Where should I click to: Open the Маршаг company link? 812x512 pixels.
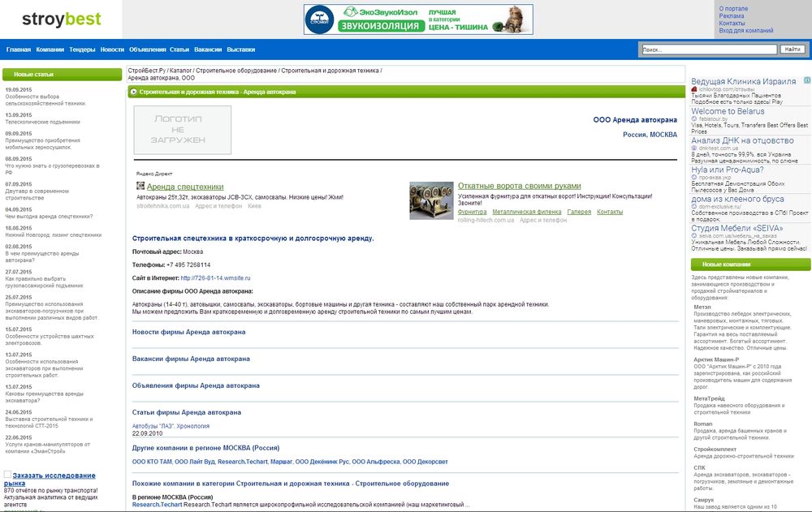(281, 462)
